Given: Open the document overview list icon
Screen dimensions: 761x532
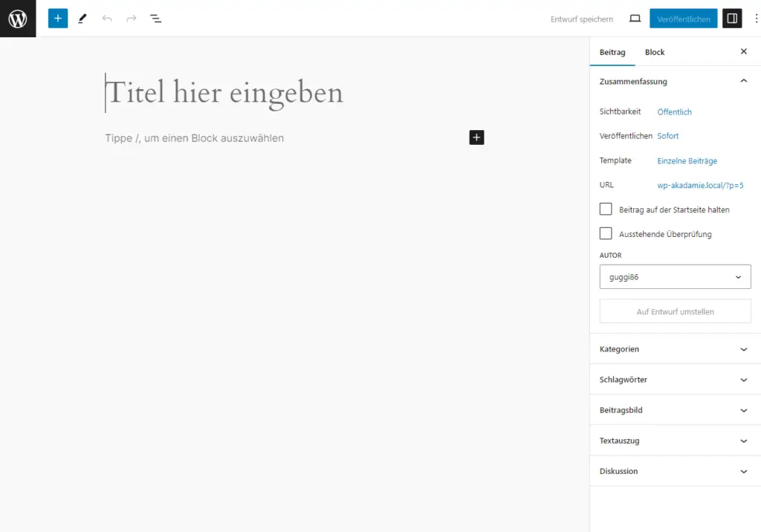Looking at the screenshot, I should click(155, 19).
